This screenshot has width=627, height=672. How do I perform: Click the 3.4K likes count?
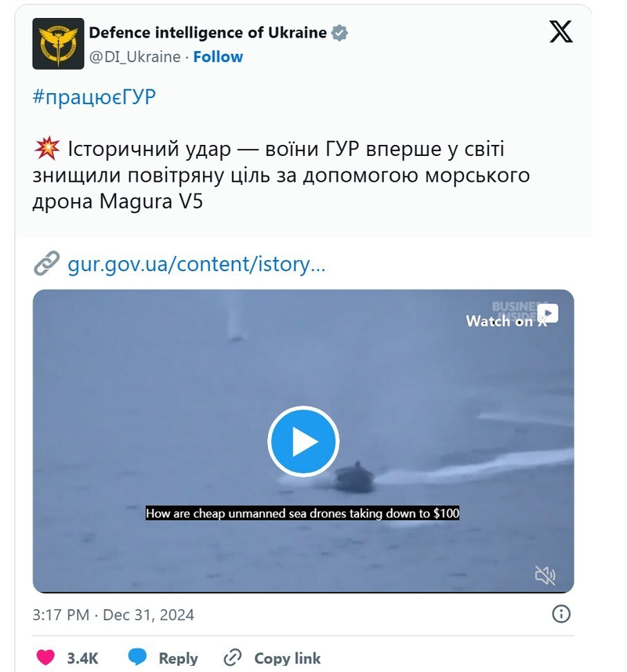click(x=82, y=658)
